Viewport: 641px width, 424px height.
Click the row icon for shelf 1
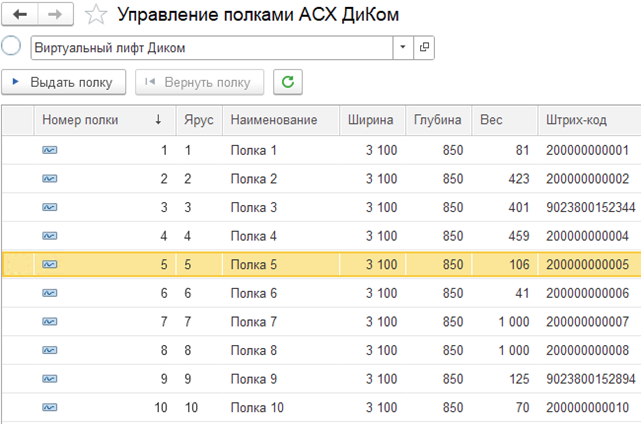tap(50, 150)
